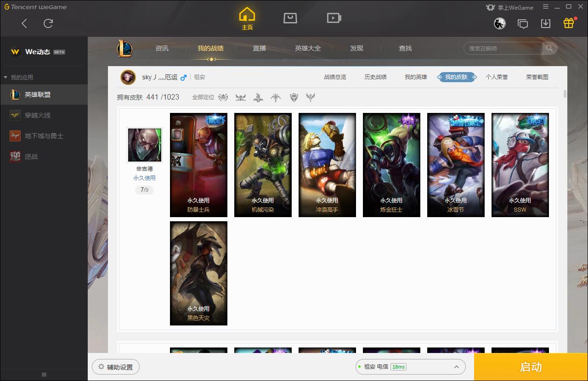The image size is (588, 381).
Task: Click the League of Legends logo icon
Action: [x=124, y=48]
